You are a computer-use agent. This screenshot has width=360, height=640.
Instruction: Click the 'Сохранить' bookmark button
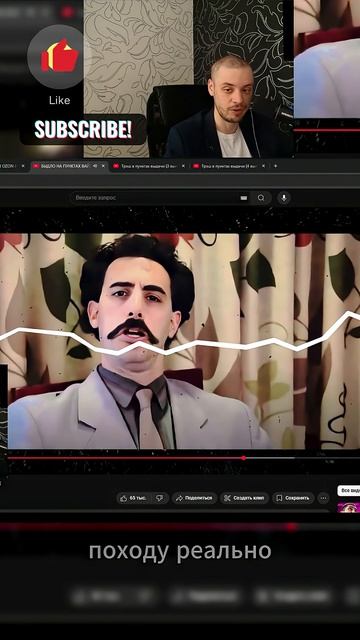point(293,498)
